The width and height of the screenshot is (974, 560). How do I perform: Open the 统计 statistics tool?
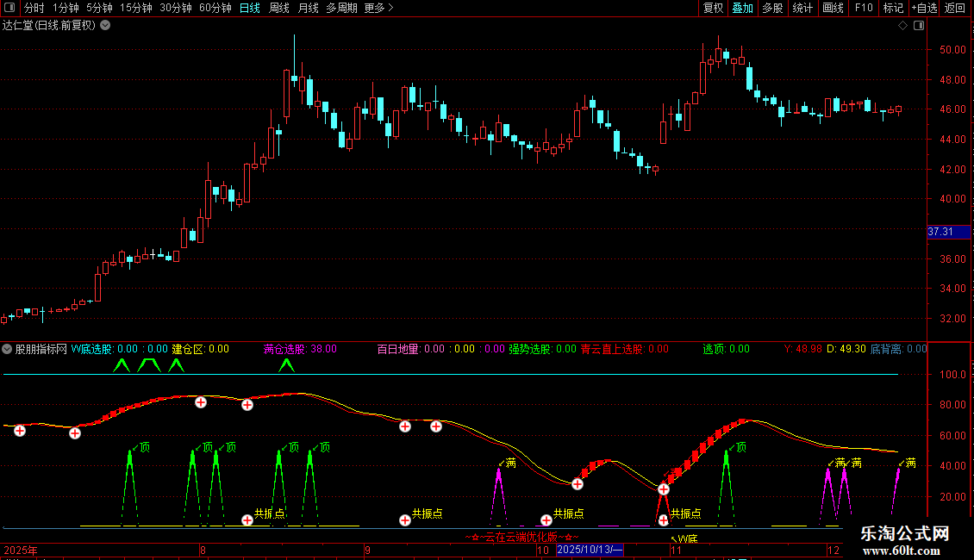[x=802, y=8]
